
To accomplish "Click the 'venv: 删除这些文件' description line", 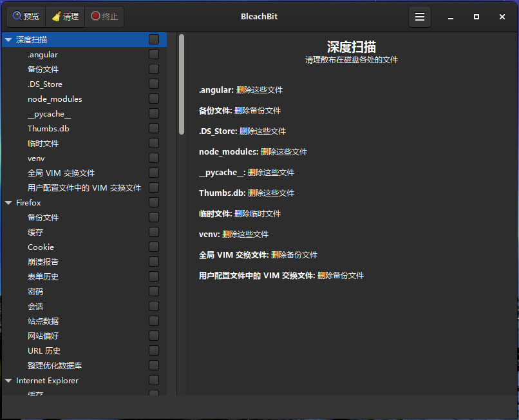I will pyautogui.click(x=234, y=234).
